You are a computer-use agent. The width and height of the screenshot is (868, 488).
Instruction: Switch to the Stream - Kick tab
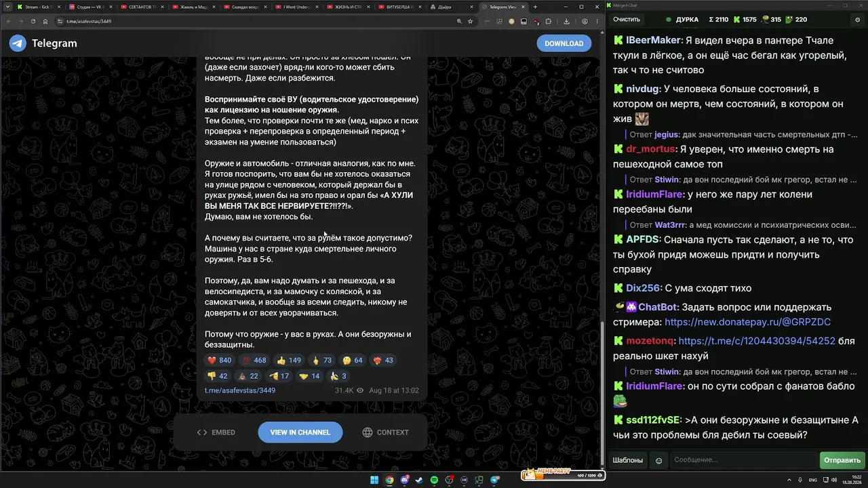[38, 7]
